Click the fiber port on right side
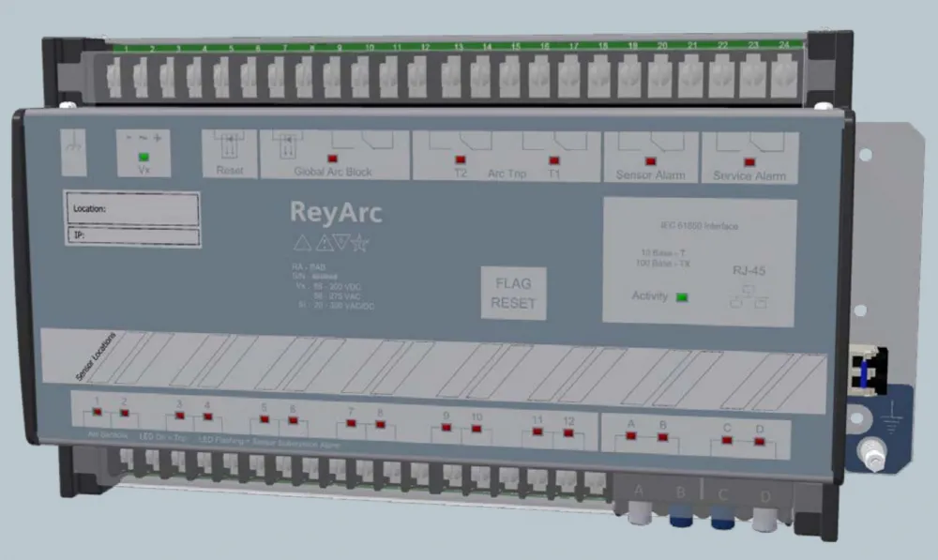The height and width of the screenshot is (560, 938). (x=867, y=371)
